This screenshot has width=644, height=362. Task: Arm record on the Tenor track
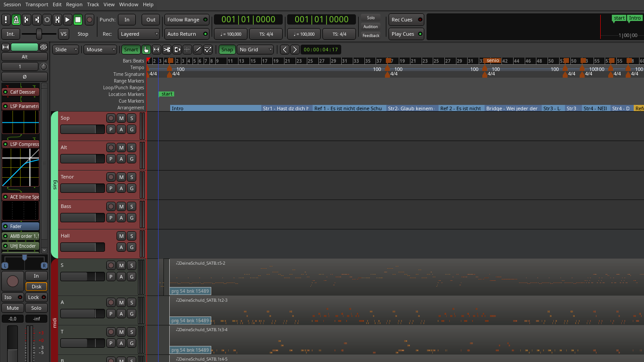pos(111,177)
